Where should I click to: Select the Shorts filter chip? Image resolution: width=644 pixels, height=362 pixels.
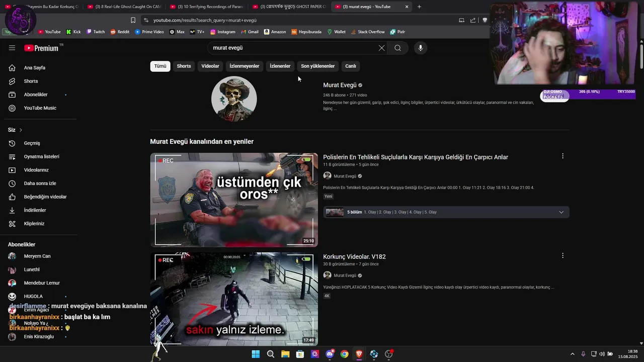[x=184, y=66]
